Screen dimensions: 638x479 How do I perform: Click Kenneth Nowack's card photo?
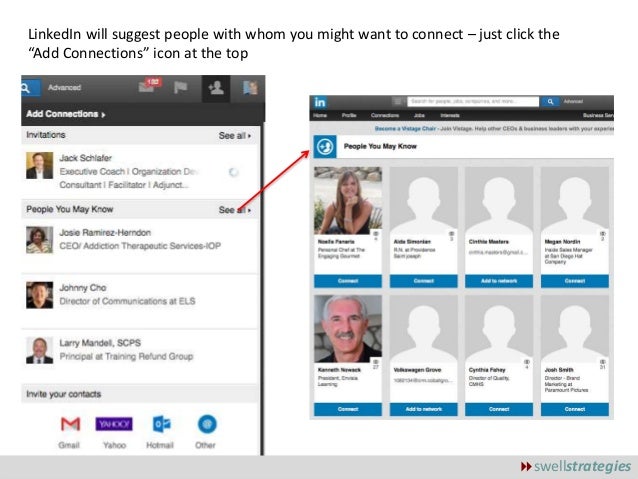point(348,329)
